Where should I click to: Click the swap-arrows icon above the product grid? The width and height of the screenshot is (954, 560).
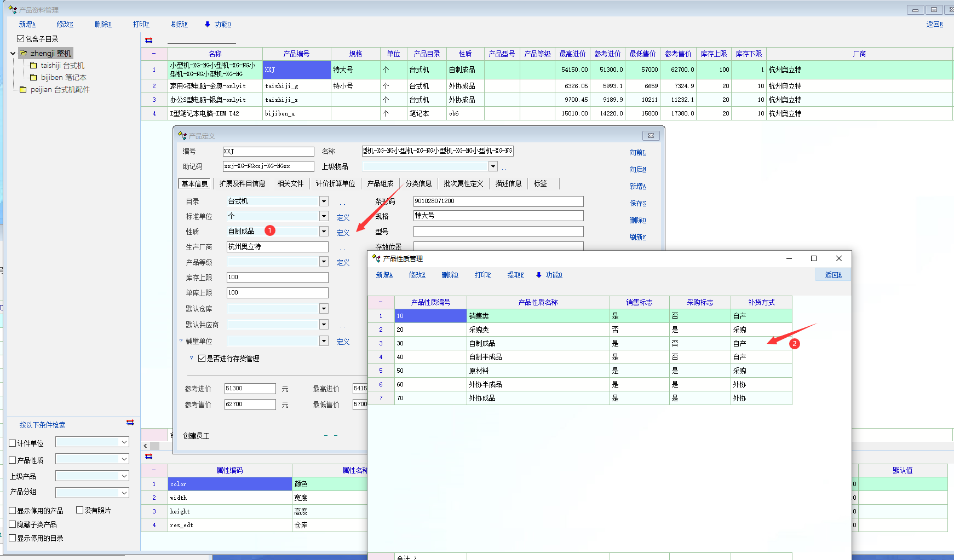148,41
